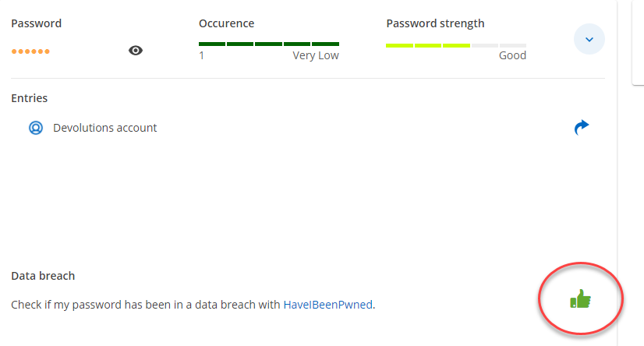Collapse details with the round chevron button
Image resolution: width=644 pixels, height=346 pixels.
click(589, 39)
